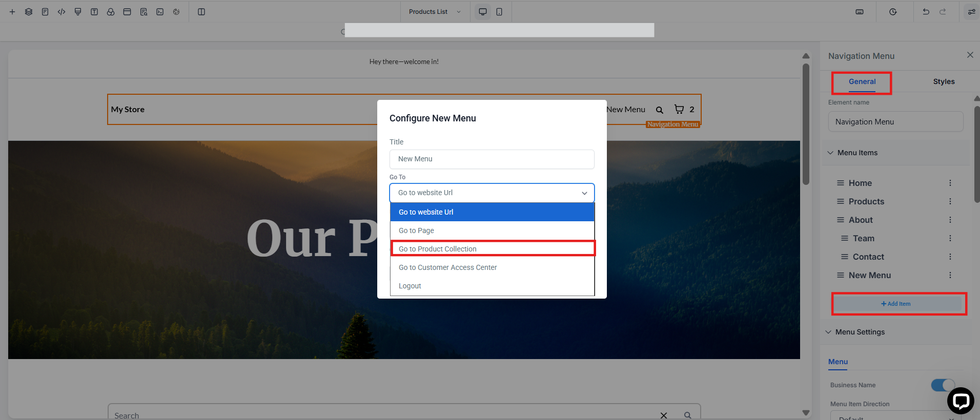This screenshot has height=420, width=980.
Task: Open the live chat bubble
Action: click(960, 401)
